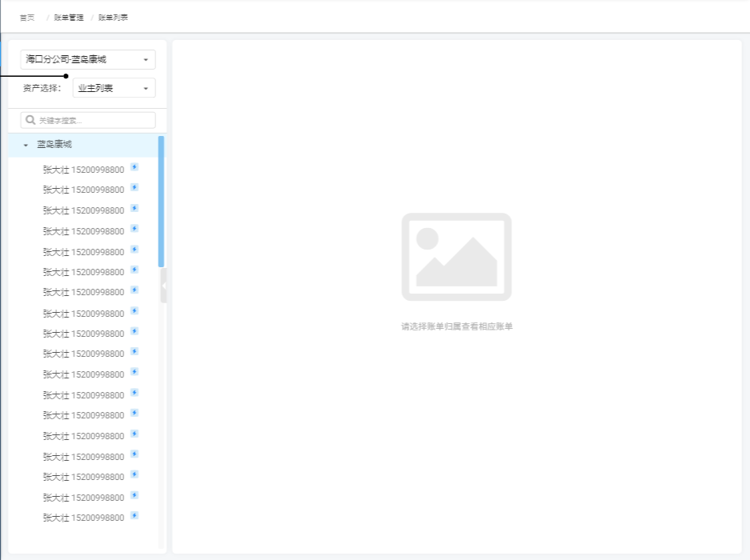Collapse the 蓝岛康城 tree node arrow
This screenshot has width=750, height=560.
point(26,146)
